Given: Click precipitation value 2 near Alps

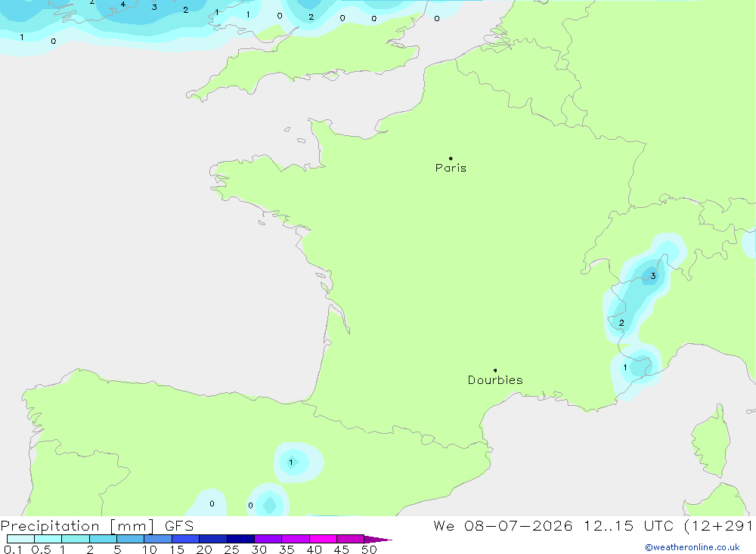Looking at the screenshot, I should coord(621,323).
